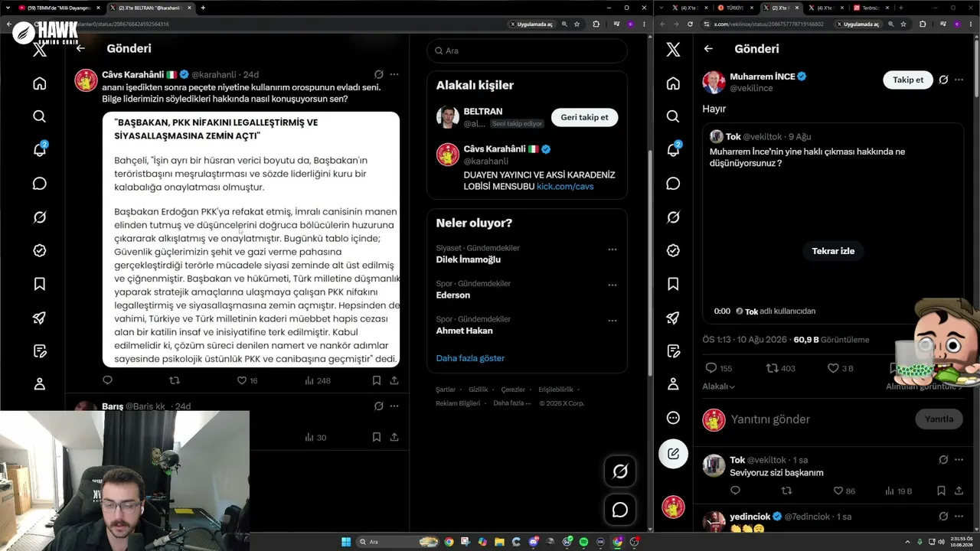Open the Dilek İmamoğlu trending topic
The height and width of the screenshot is (551, 980).
click(x=469, y=259)
